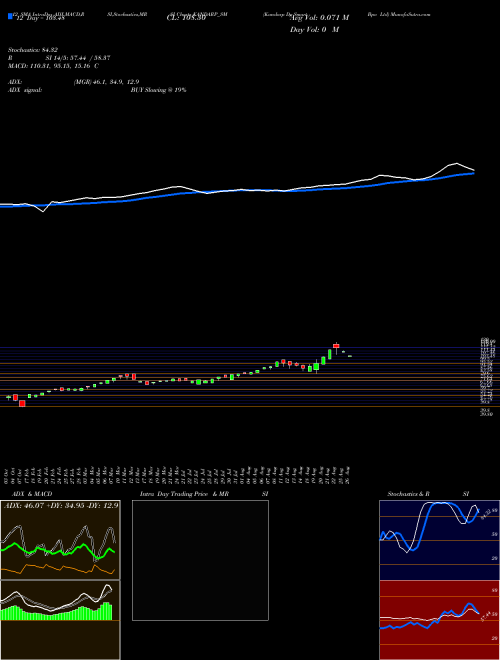Click the 'ADX signal:' label
Screen dimensions: 500x660
(x=25, y=90)
